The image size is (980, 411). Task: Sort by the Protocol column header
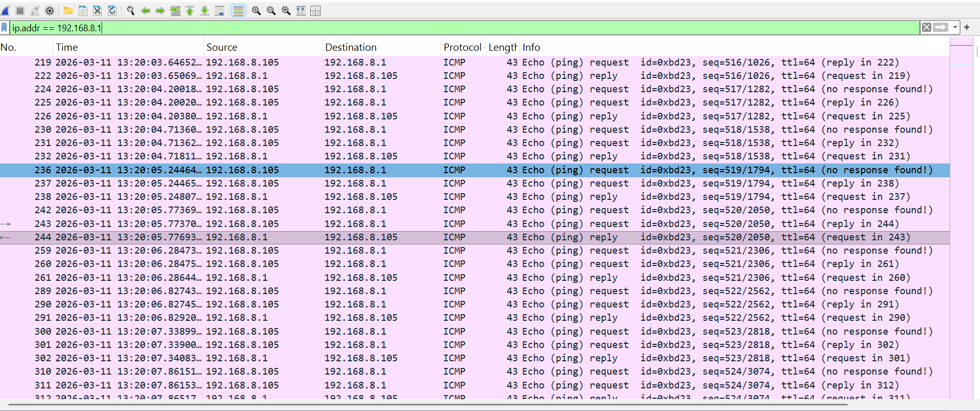point(463,47)
